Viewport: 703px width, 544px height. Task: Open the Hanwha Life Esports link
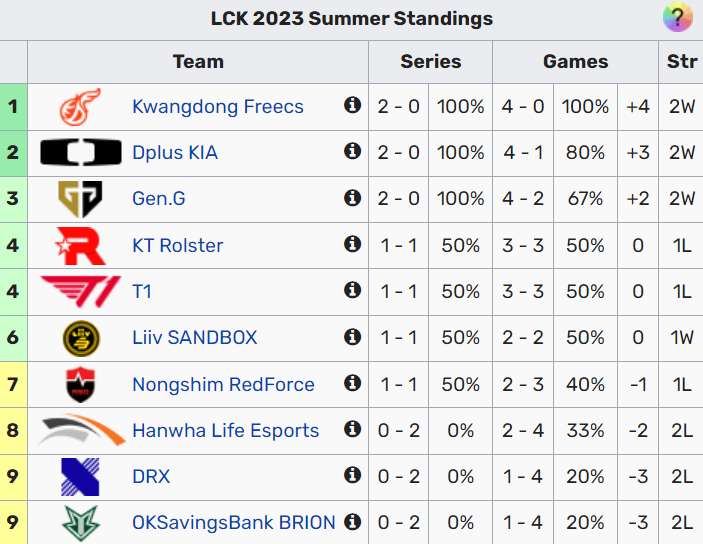click(x=225, y=431)
